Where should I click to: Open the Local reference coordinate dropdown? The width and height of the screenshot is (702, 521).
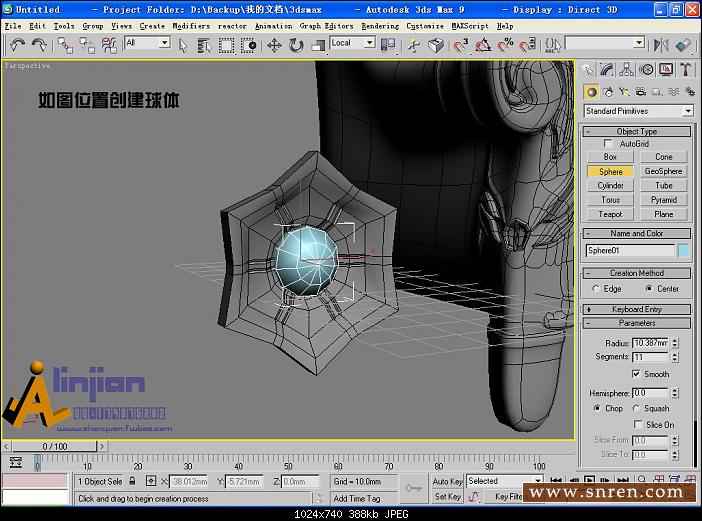352,43
